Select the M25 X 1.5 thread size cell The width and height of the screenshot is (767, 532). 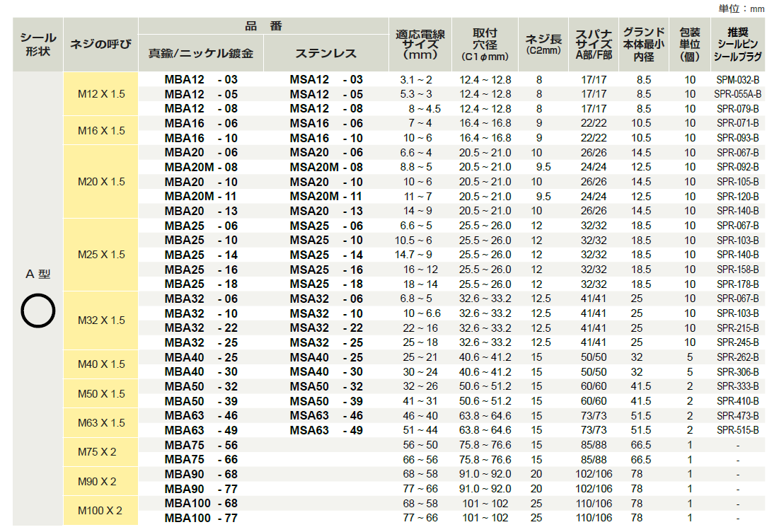click(100, 255)
